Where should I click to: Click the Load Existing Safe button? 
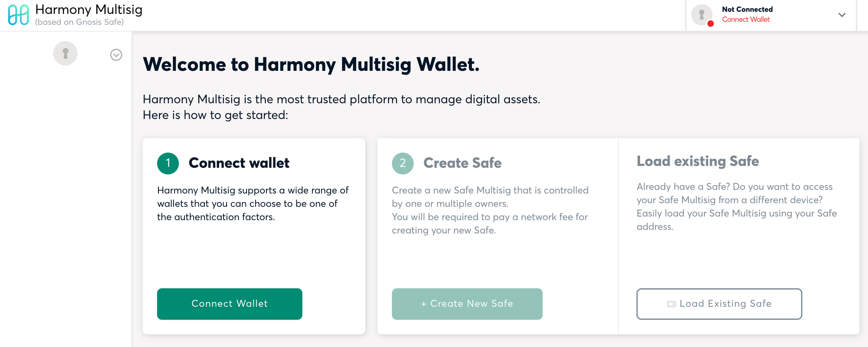tap(719, 304)
